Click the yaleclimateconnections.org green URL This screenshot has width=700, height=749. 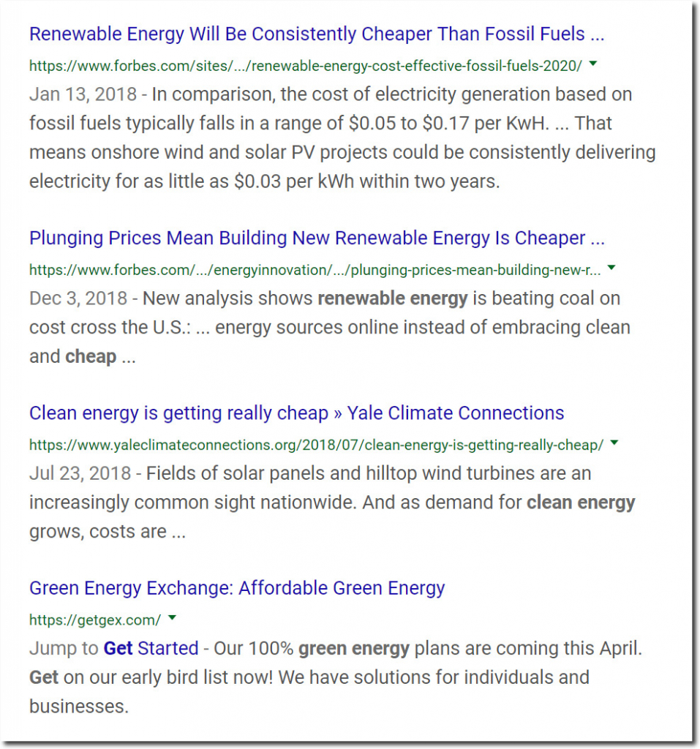(x=316, y=445)
